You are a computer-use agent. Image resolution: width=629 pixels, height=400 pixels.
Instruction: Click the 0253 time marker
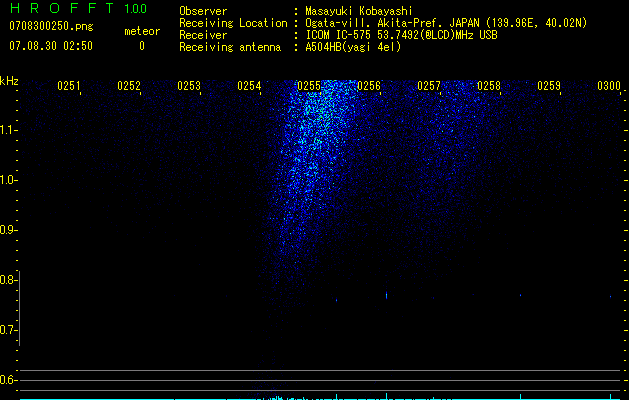(189, 86)
